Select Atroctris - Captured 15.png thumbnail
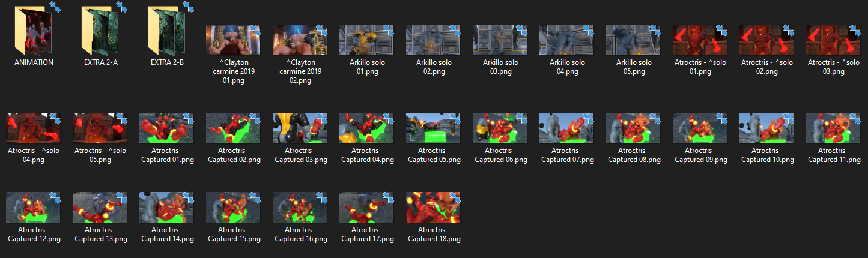This screenshot has width=868, height=258. point(233,207)
